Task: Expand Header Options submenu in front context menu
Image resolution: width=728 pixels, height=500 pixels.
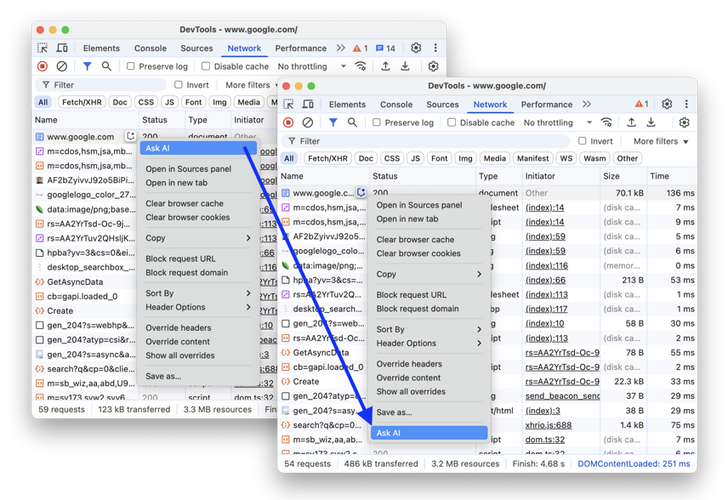Action: [x=429, y=343]
